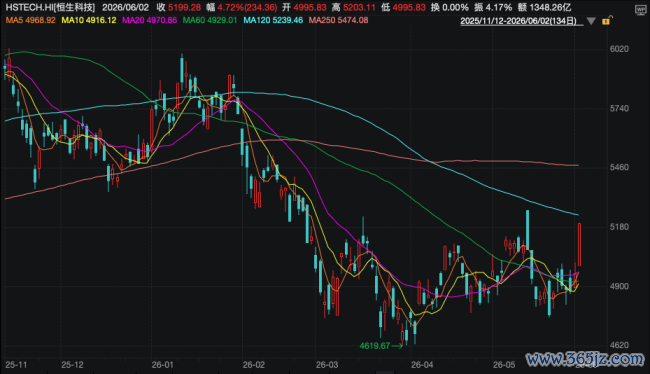Click the 2026/06/02 quote date
The width and height of the screenshot is (650, 374).
[x=125, y=7]
